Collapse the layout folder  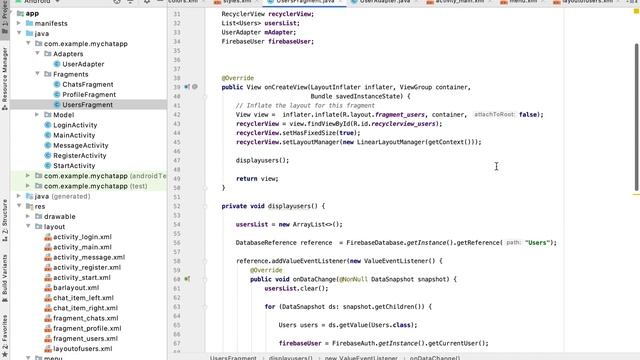tap(28, 227)
